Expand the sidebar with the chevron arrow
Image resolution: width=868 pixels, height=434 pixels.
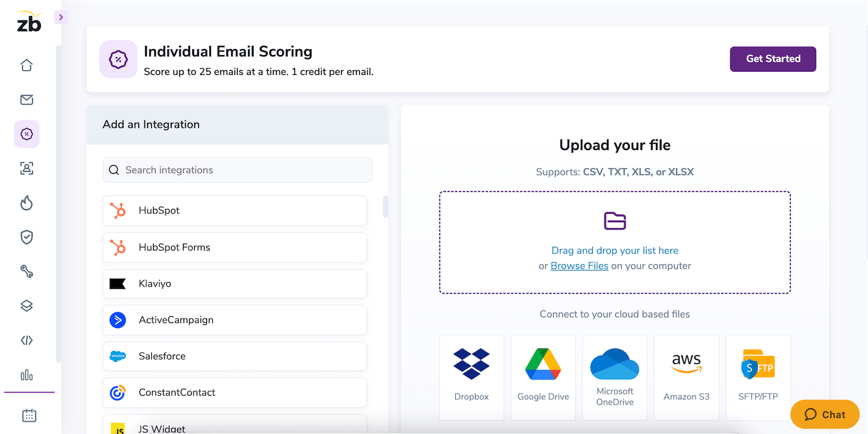pyautogui.click(x=60, y=17)
